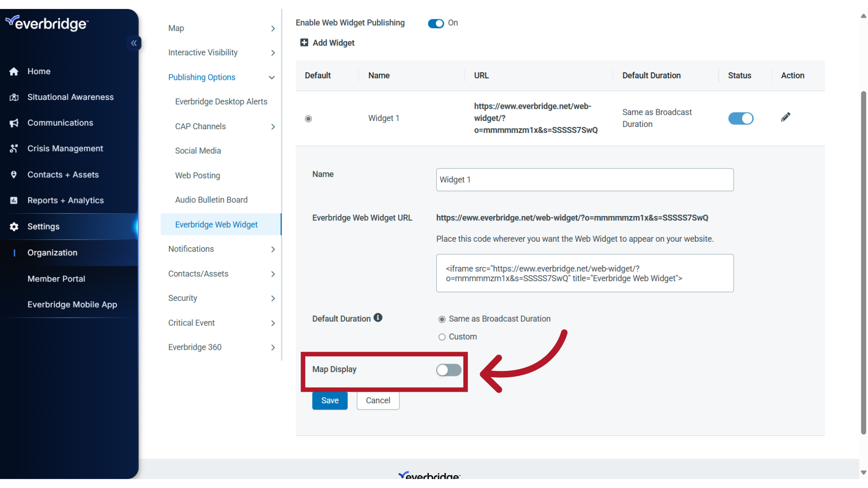Expand Interactive Visibility chevron
Image resolution: width=868 pixels, height=488 pixels.
pyautogui.click(x=273, y=53)
